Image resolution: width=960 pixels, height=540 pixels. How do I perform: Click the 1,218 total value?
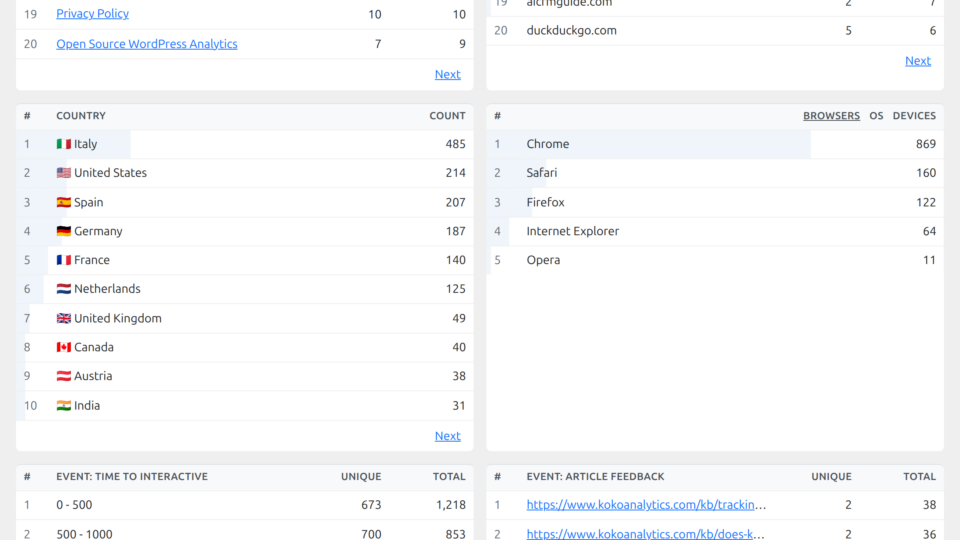[451, 504]
